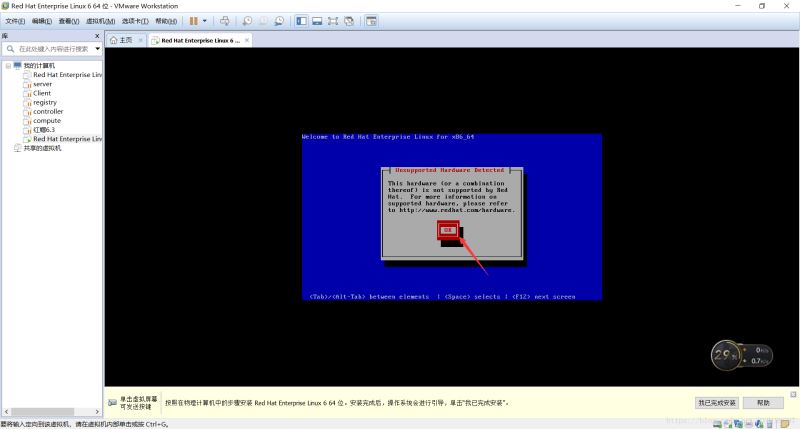This screenshot has height=429, width=800.
Task: Select the Client virtual machine
Action: [42, 93]
